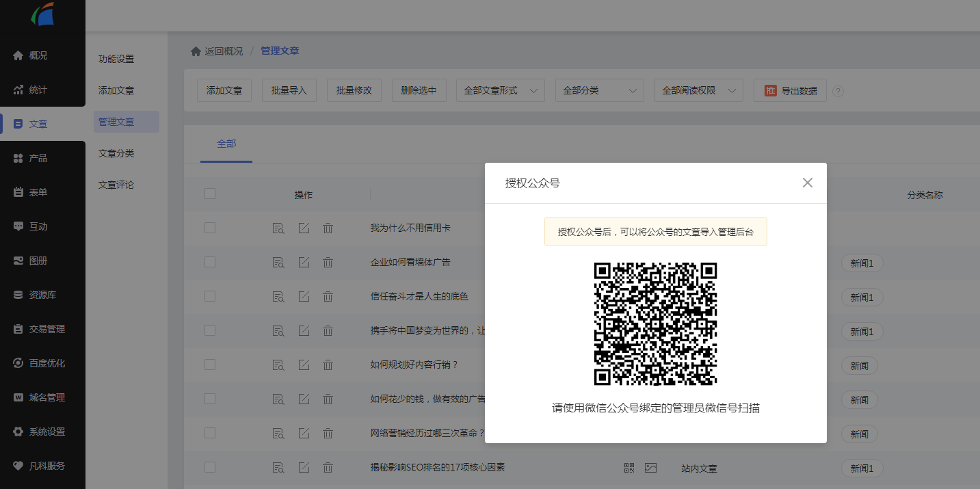This screenshot has height=489, width=980.
Task: Click the 添加文章 toolbar button
Action: coord(224,90)
